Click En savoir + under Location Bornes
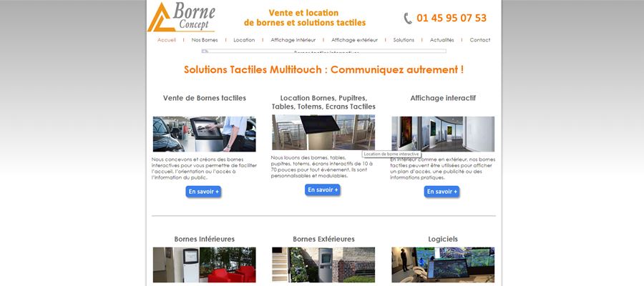The width and height of the screenshot is (644, 286). pyautogui.click(x=323, y=189)
